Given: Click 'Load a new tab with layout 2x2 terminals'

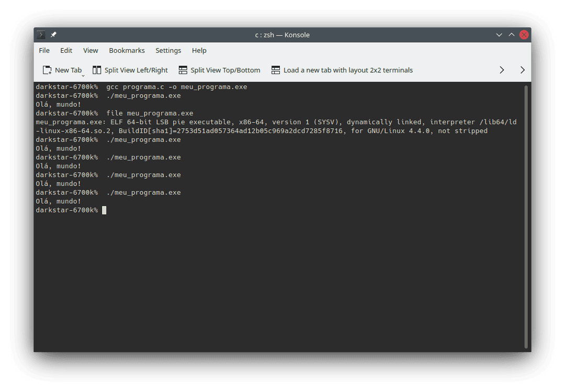Looking at the screenshot, I should pos(349,70).
